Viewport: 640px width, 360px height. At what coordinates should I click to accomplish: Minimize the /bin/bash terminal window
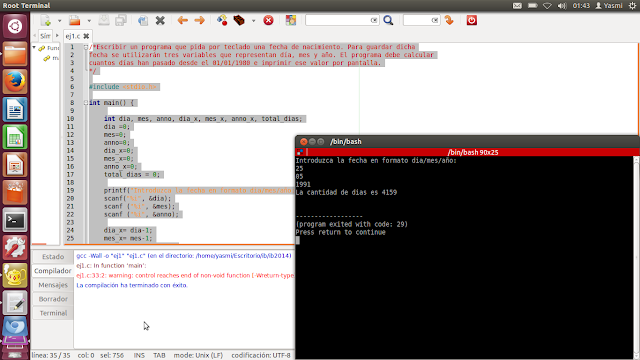click(x=312, y=142)
